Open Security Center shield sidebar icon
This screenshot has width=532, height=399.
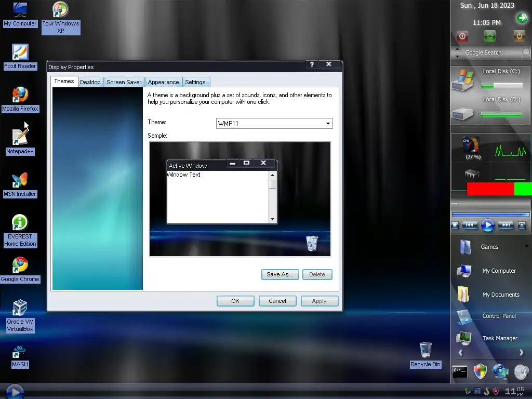[x=480, y=371]
